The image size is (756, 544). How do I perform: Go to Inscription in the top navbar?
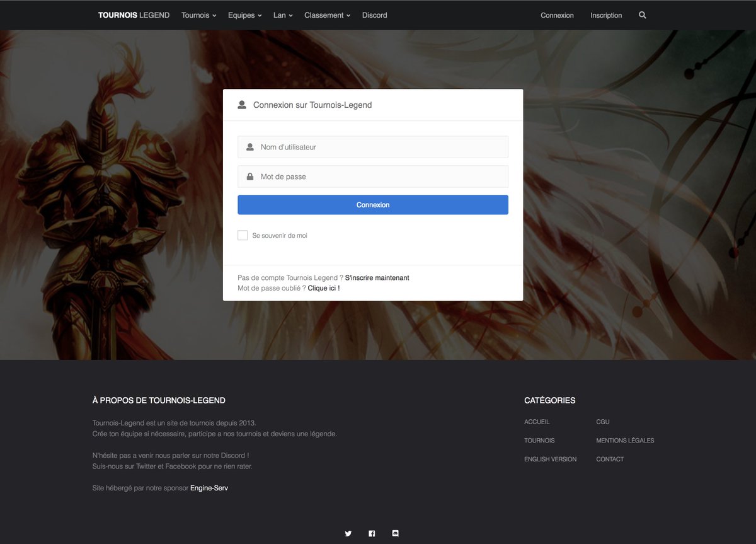(606, 15)
